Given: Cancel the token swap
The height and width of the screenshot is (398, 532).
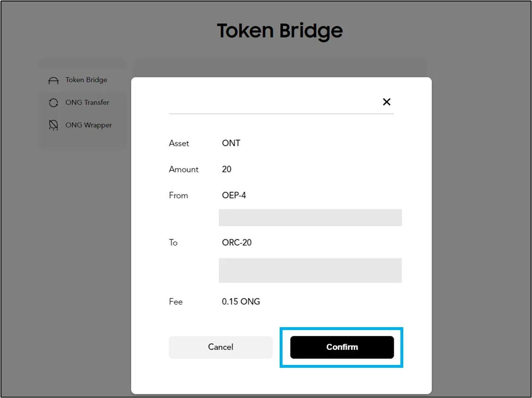Looking at the screenshot, I should click(220, 347).
